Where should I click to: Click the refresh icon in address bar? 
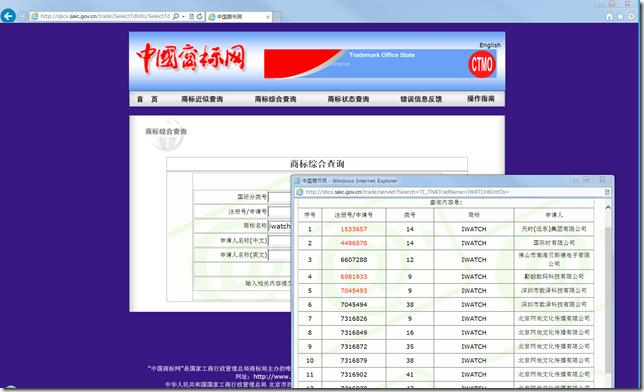(200, 16)
